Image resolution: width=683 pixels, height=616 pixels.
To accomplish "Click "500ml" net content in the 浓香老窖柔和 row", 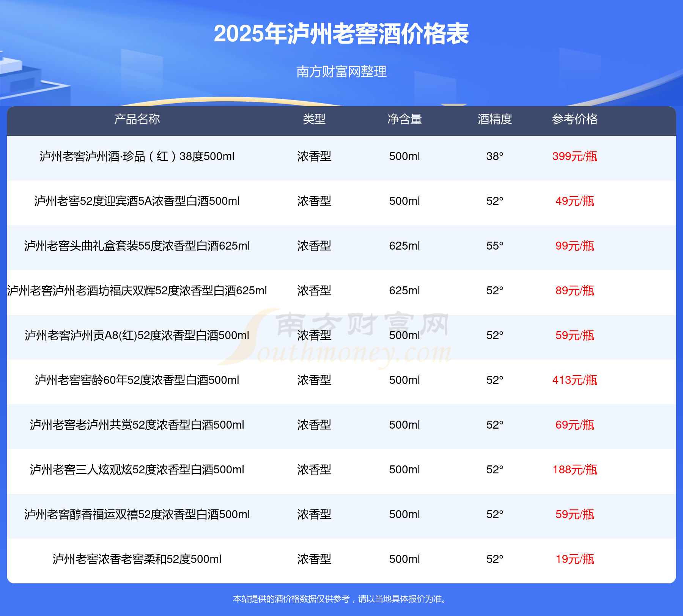I will pyautogui.click(x=404, y=559).
